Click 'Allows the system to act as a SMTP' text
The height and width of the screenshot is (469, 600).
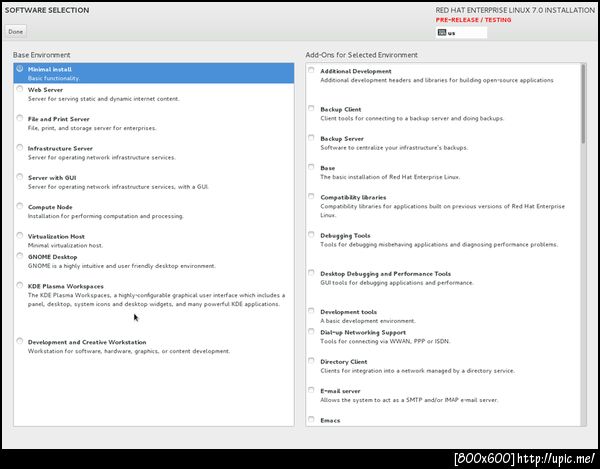(409, 400)
